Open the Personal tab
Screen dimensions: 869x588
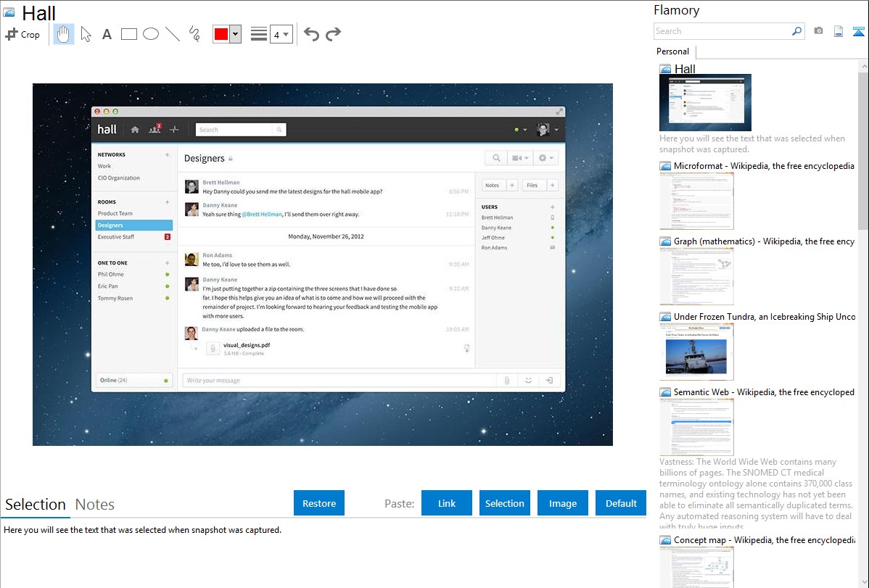(672, 51)
